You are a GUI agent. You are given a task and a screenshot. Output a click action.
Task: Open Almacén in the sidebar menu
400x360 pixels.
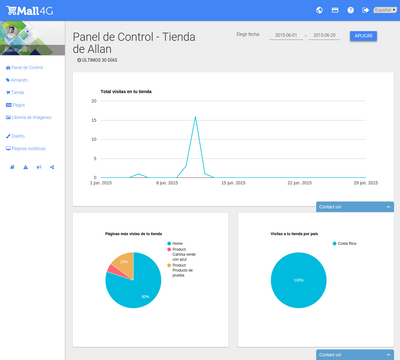click(x=17, y=80)
